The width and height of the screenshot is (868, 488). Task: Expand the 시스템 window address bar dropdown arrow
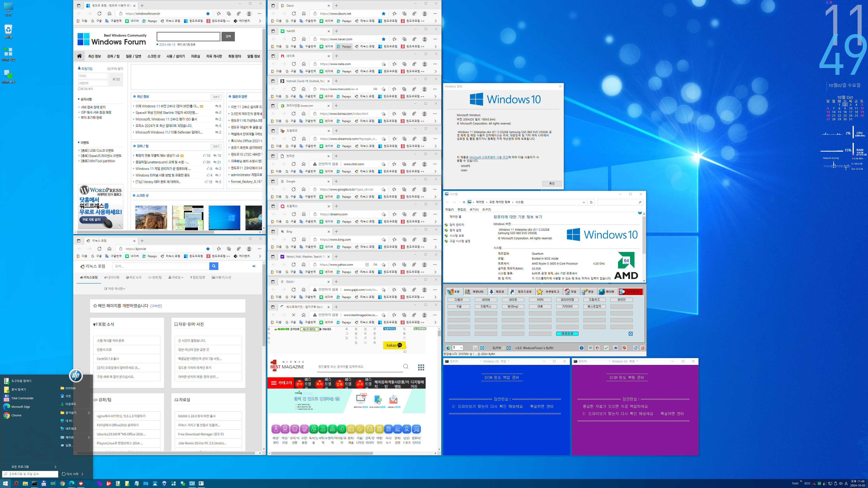584,202
